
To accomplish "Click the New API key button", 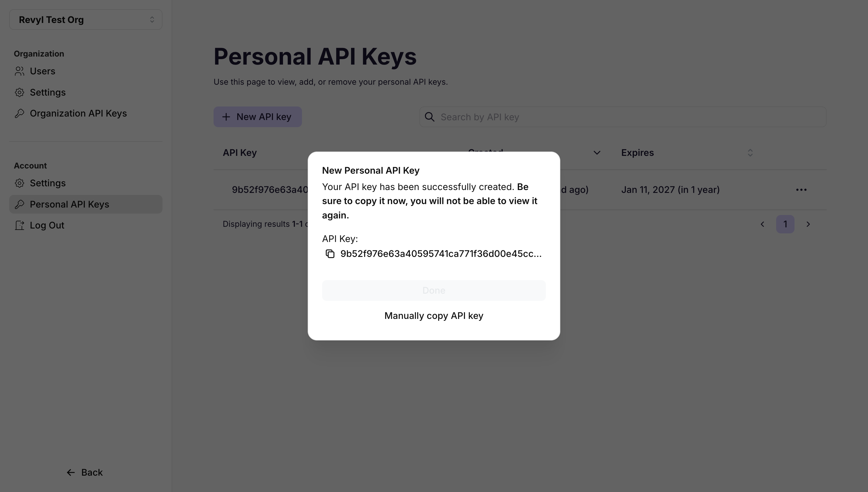I will pos(257,117).
